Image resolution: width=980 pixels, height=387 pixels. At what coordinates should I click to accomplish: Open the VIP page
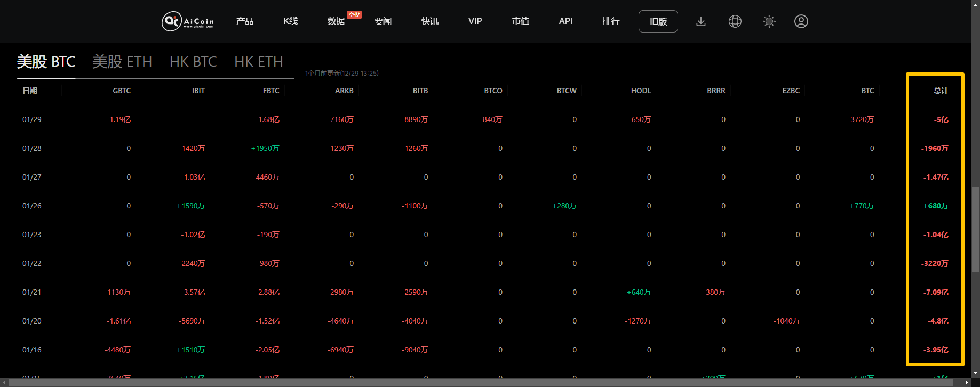(475, 21)
